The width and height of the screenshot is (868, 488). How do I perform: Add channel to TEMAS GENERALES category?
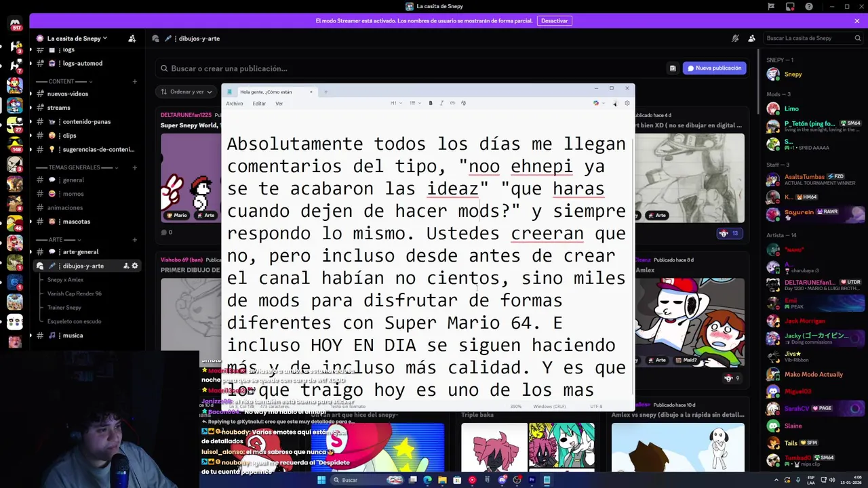(134, 167)
